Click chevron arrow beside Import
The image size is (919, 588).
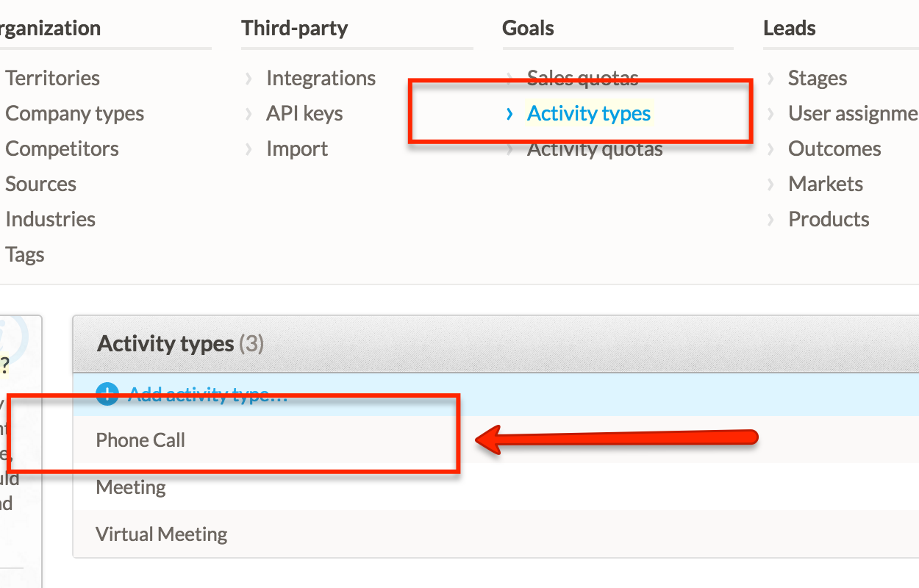click(248, 149)
